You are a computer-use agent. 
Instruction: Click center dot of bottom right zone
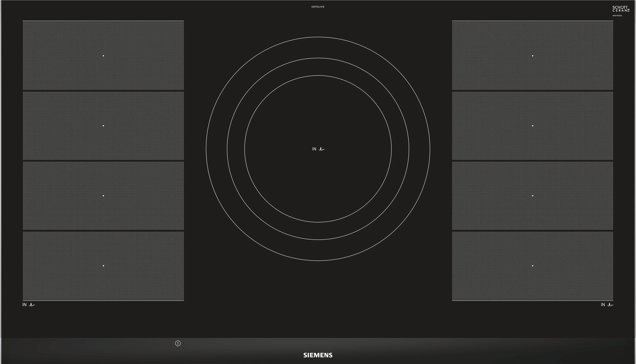tap(533, 266)
